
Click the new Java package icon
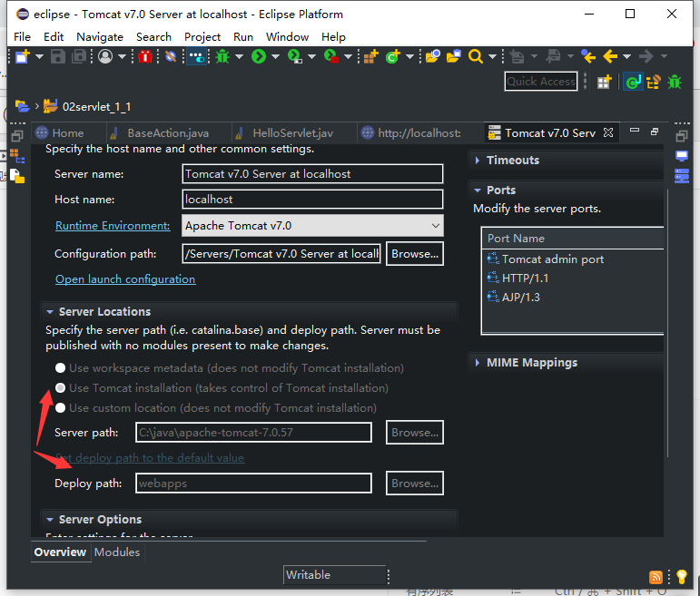point(370,56)
